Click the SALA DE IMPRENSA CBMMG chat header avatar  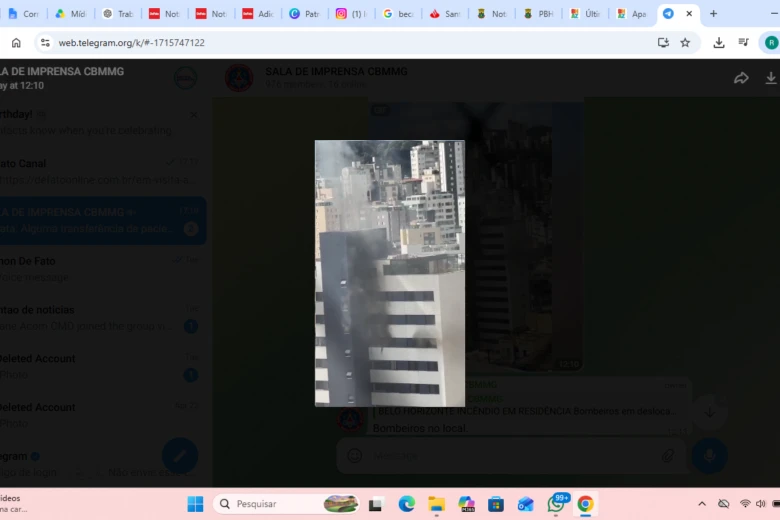(239, 78)
